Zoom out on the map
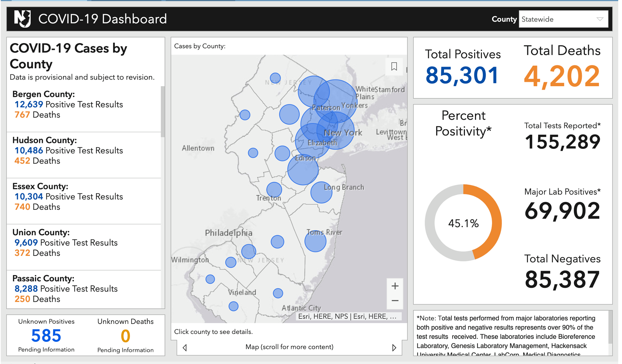622x364 pixels. click(x=395, y=301)
